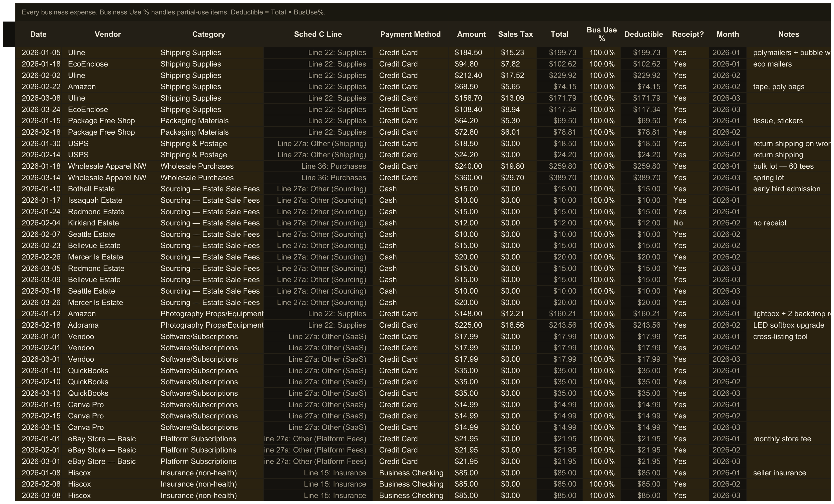The height and width of the screenshot is (504, 834).
Task: Select the $148.00 amount cell
Action: (x=471, y=313)
